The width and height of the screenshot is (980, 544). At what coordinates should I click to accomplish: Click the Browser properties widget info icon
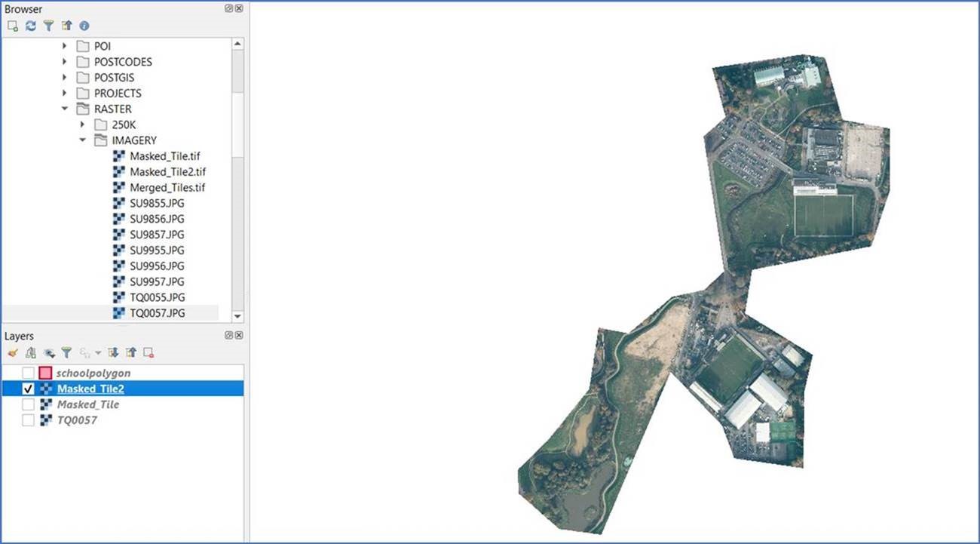tap(84, 25)
